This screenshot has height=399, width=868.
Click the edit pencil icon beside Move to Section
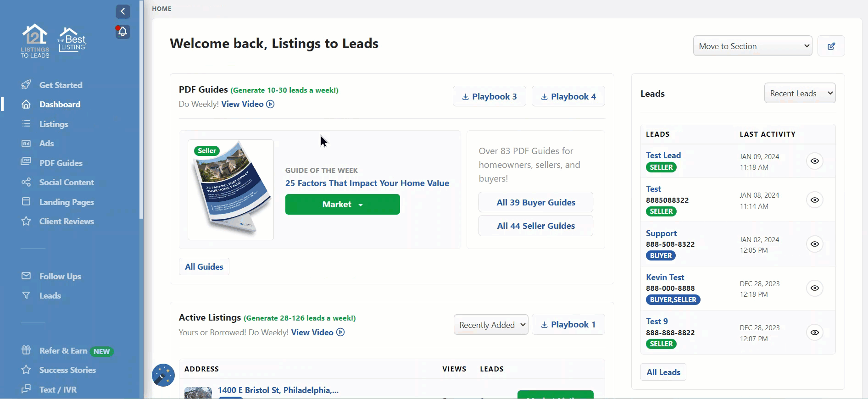click(831, 46)
